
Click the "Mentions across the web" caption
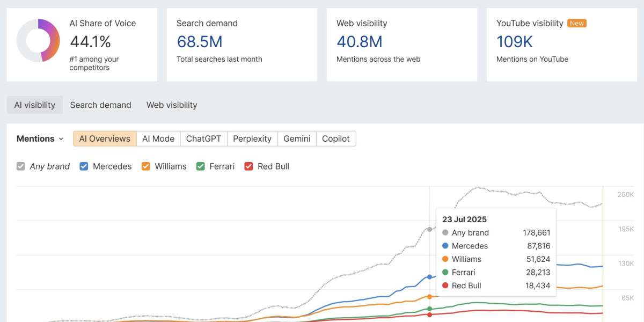(x=378, y=59)
